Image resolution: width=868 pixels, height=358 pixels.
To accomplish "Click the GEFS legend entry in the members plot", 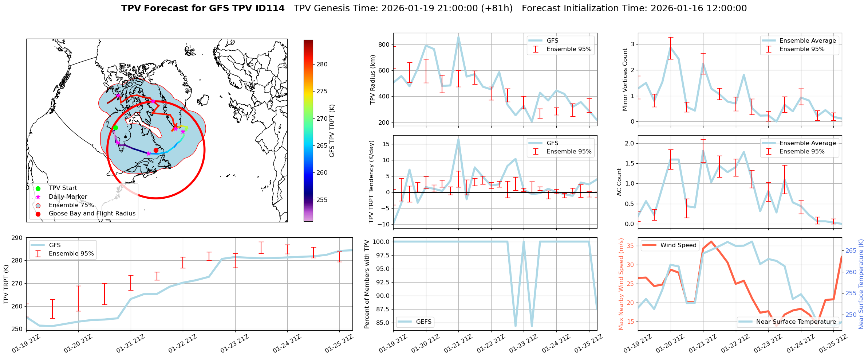I will click(x=404, y=322).
